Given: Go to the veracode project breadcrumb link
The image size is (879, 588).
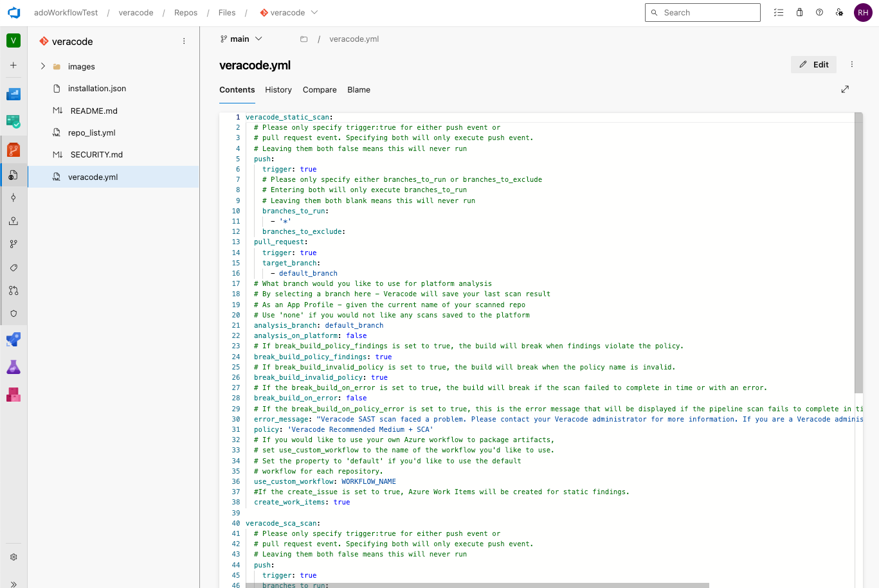Looking at the screenshot, I should tap(136, 13).
